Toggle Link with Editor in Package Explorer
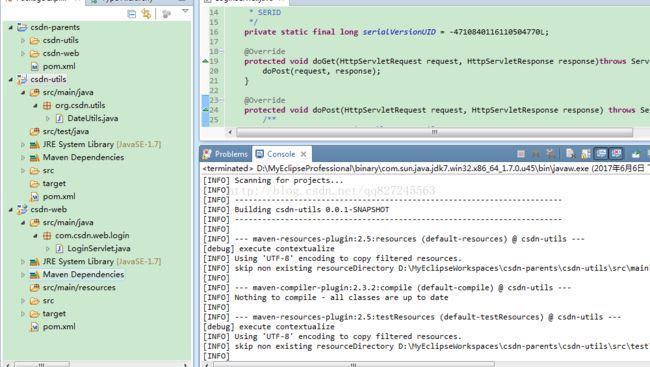650x367 pixels. pos(146,14)
